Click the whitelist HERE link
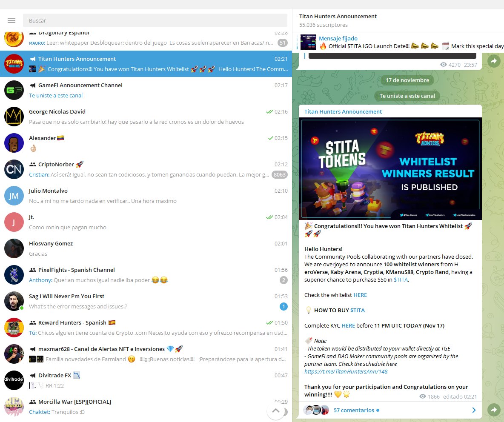504x422 pixels. tap(360, 295)
